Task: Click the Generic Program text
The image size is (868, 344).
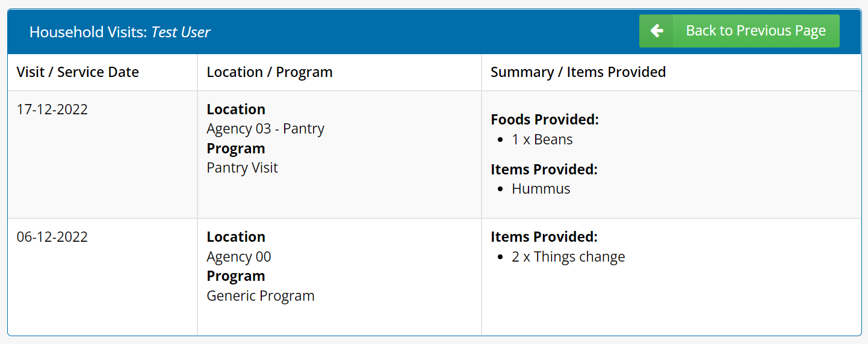Action: click(260, 296)
